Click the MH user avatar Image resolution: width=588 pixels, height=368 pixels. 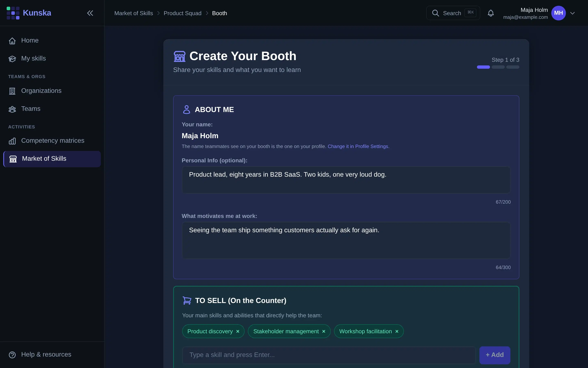pyautogui.click(x=558, y=13)
